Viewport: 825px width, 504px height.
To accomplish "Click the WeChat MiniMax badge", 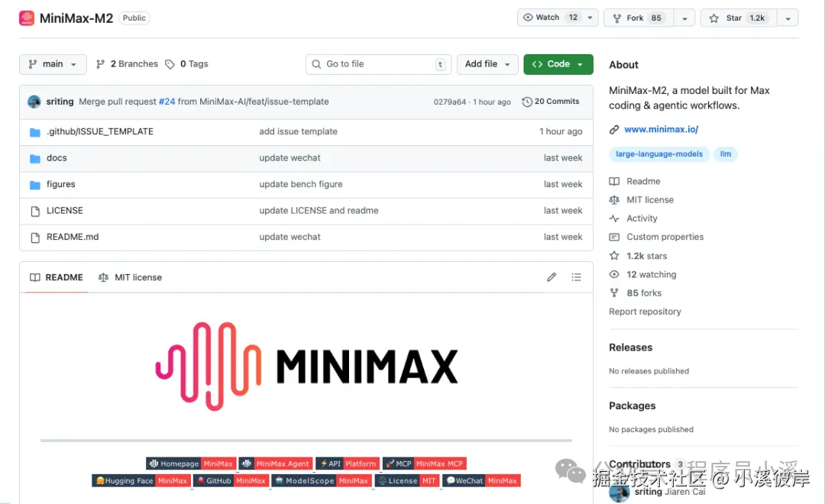I will coord(482,481).
